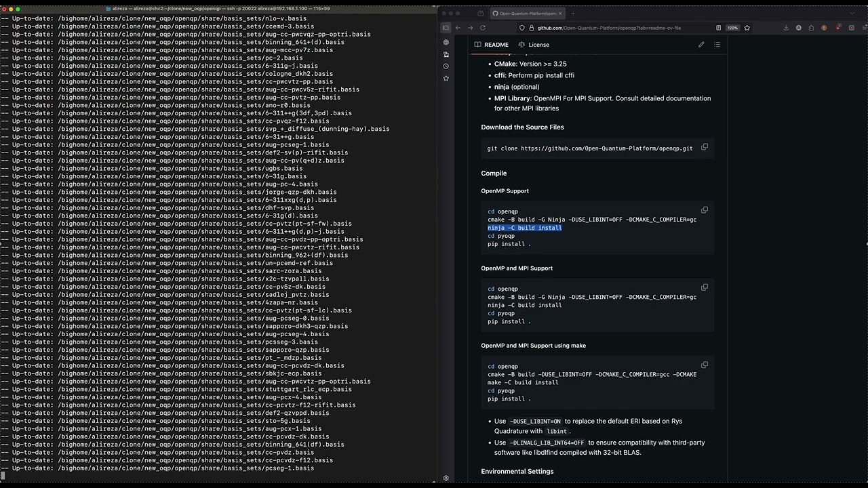
Task: Copy the 'using make' code block
Action: (705, 365)
